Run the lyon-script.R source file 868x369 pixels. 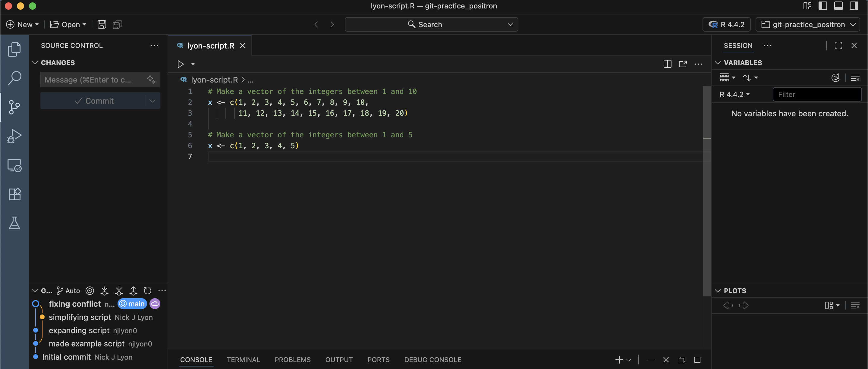pos(181,64)
